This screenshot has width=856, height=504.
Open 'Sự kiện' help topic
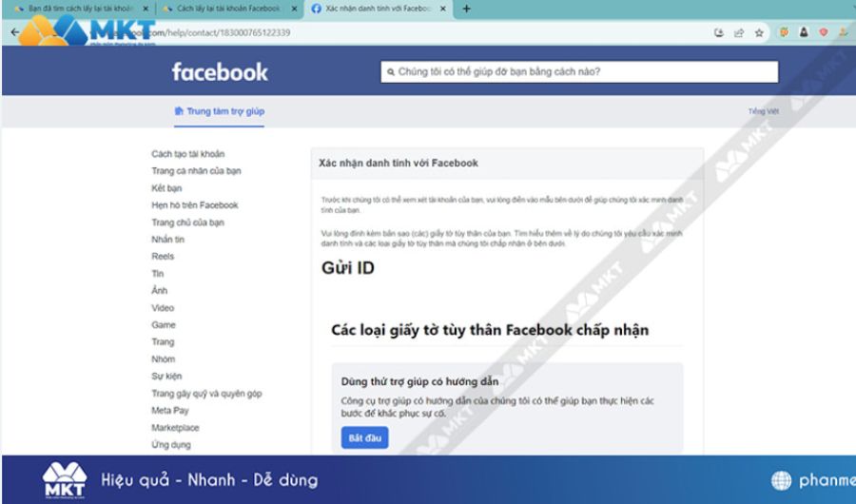click(x=166, y=377)
